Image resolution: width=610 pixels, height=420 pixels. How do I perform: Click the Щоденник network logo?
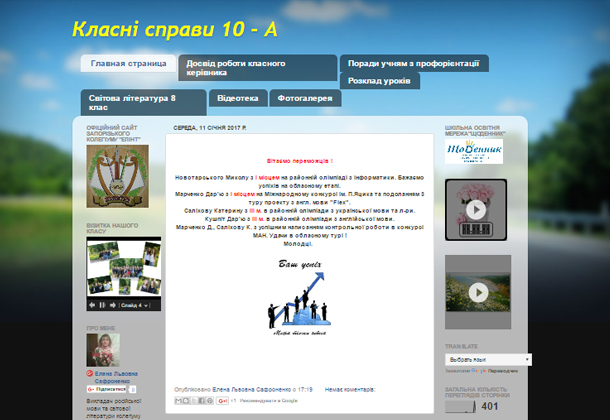[474, 150]
